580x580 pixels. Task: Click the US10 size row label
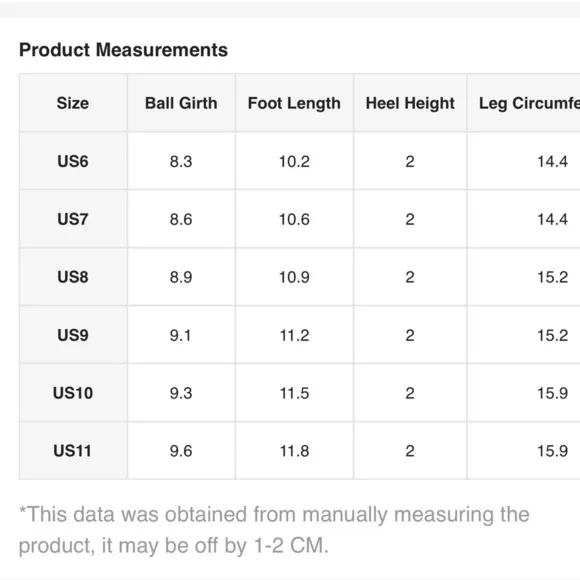(x=73, y=393)
